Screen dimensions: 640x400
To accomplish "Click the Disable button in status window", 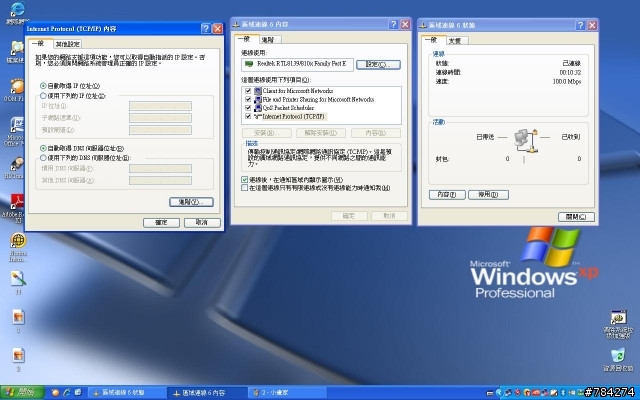I will pyautogui.click(x=488, y=195).
